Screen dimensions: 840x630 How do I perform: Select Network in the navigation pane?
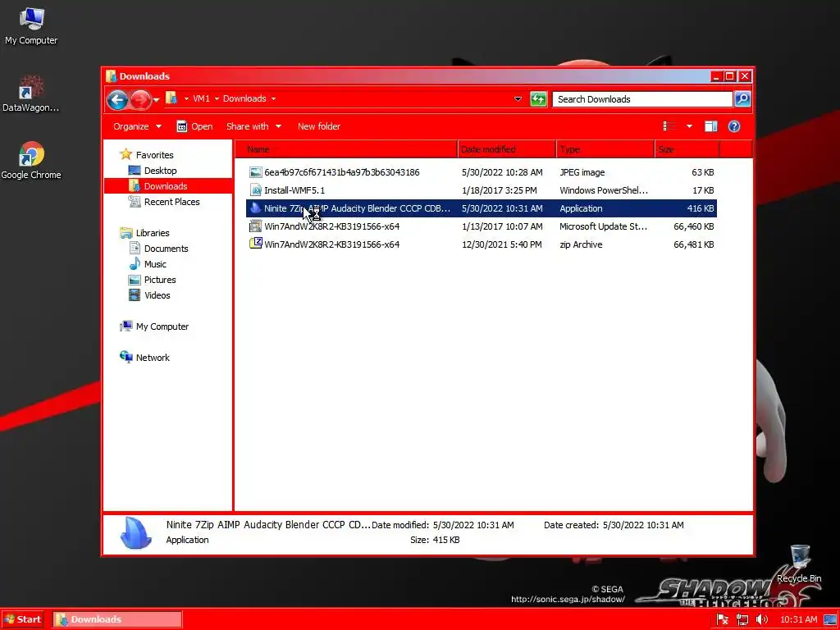point(144,358)
